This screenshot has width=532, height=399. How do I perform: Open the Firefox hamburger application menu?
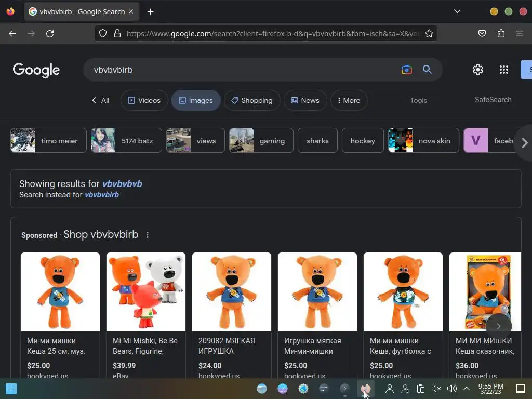click(x=519, y=33)
